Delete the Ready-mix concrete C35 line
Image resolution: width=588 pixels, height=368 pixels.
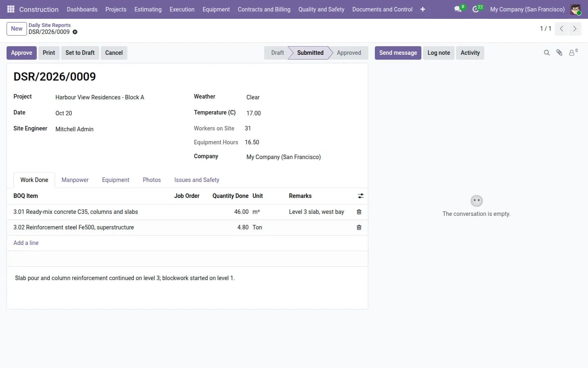point(359,212)
